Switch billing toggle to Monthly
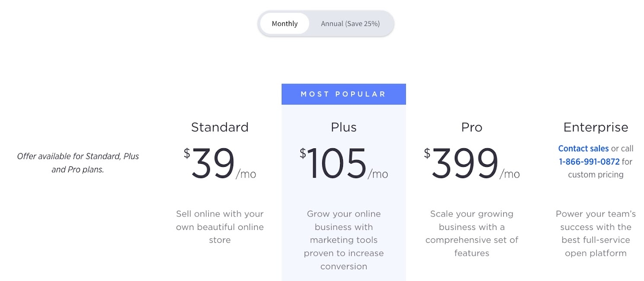The height and width of the screenshot is (281, 644). pos(285,24)
